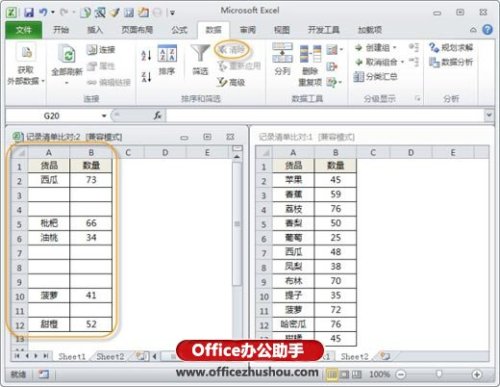Open the 开发工具 (Developer) tab
The width and height of the screenshot is (500, 387).
[x=323, y=30]
